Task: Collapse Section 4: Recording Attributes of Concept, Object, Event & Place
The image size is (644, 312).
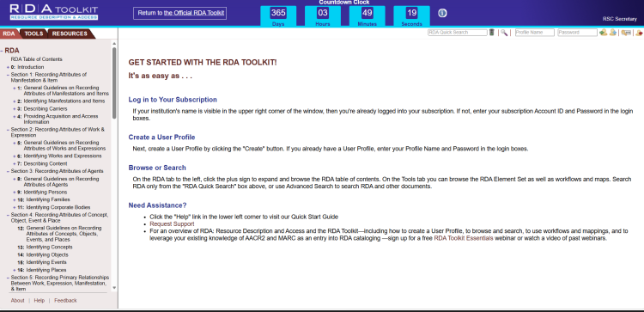Action: [8, 215]
